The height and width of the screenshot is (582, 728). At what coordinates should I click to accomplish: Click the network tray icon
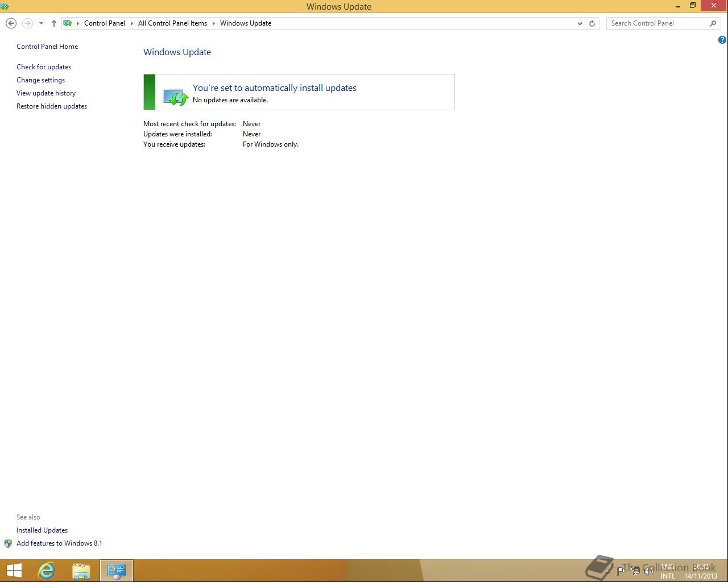coord(635,571)
